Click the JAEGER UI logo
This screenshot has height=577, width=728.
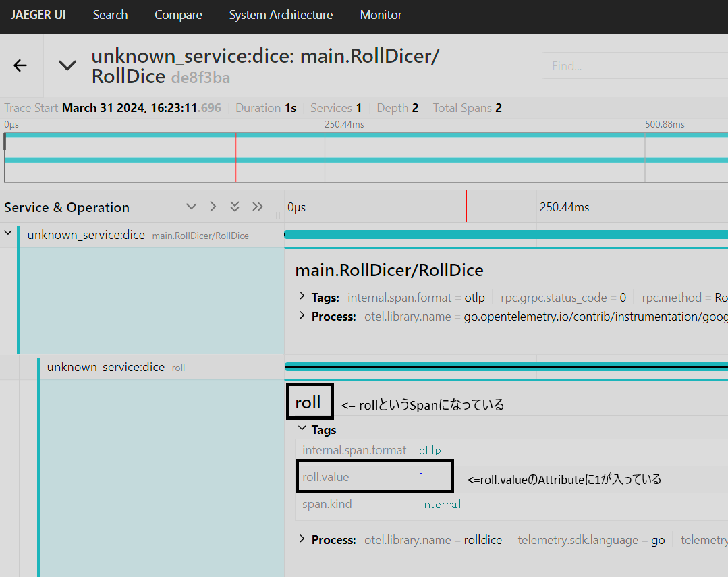click(x=38, y=14)
